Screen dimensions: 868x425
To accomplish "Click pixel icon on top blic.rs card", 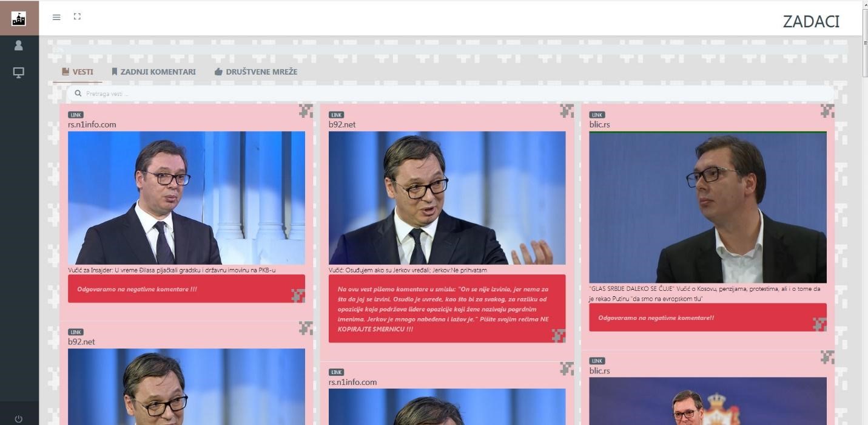I will (827, 110).
